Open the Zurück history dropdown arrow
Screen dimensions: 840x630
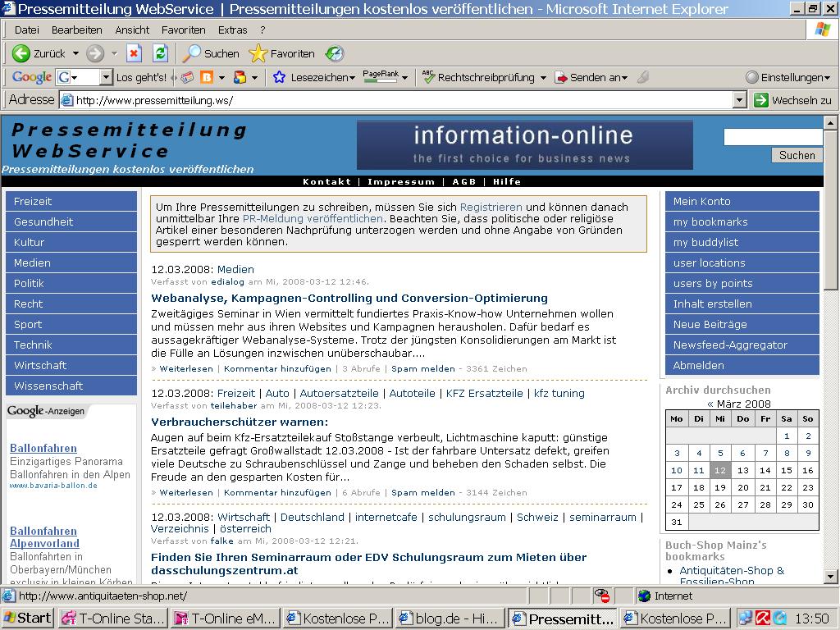coord(75,53)
